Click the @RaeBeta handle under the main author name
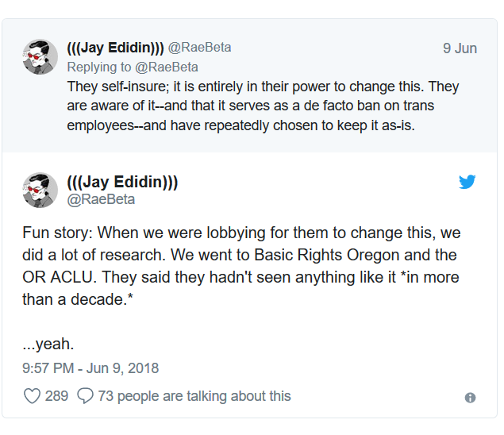This screenshot has height=435, width=504. [x=101, y=199]
